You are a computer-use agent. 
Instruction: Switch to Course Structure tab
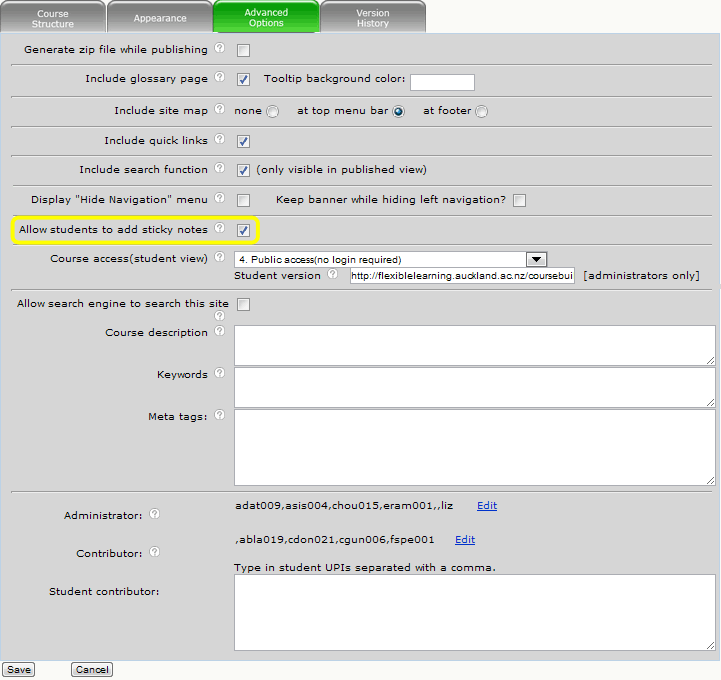pyautogui.click(x=53, y=17)
